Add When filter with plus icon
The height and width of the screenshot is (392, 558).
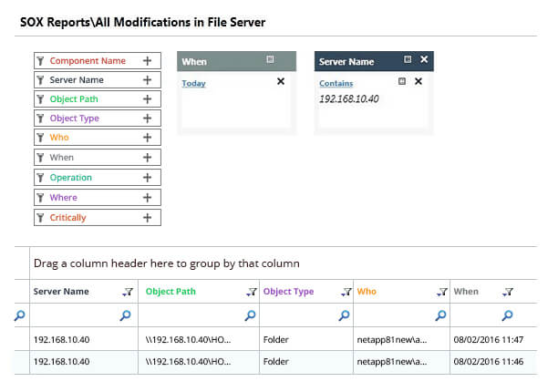[148, 158]
